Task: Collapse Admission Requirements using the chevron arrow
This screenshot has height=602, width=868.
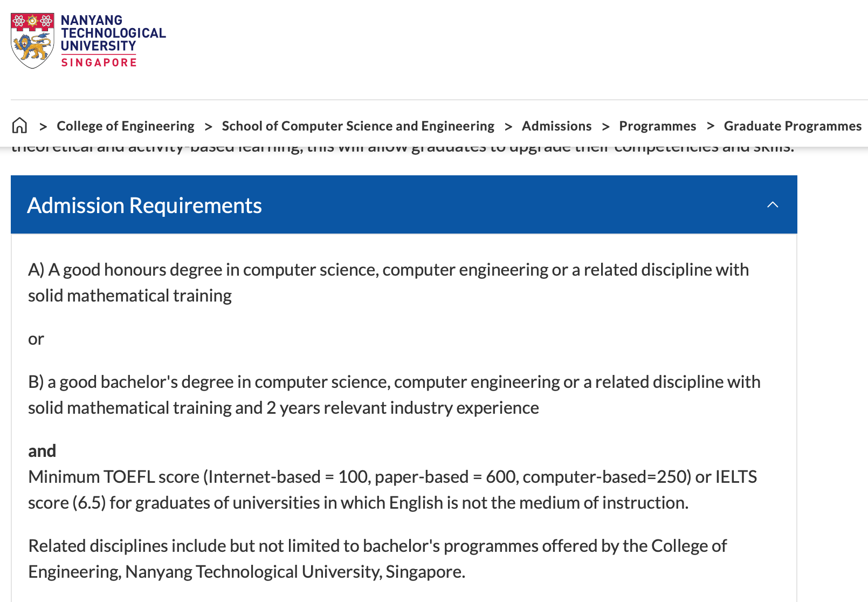Action: 773,204
